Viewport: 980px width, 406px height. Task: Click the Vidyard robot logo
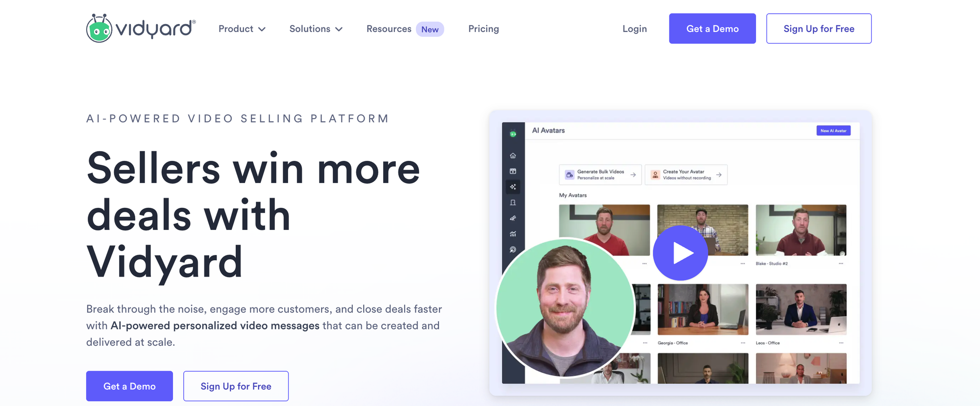coord(99,28)
